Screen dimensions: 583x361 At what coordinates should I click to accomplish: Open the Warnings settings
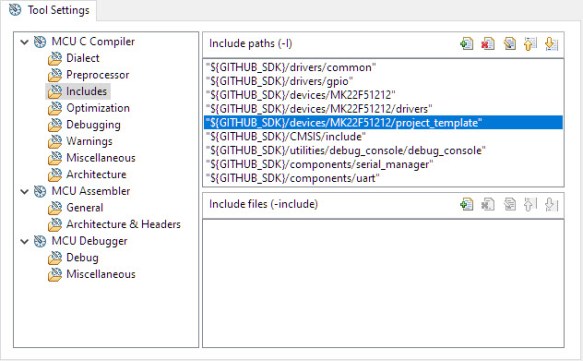point(89,141)
